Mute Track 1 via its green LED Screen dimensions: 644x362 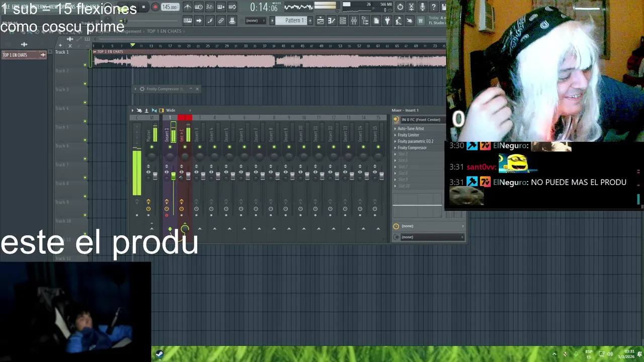[x=85, y=65]
